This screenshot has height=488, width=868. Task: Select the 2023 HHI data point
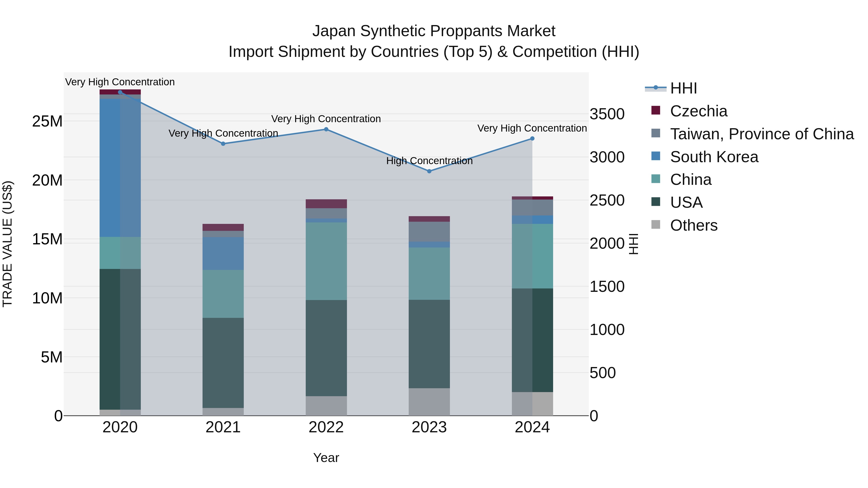429,171
